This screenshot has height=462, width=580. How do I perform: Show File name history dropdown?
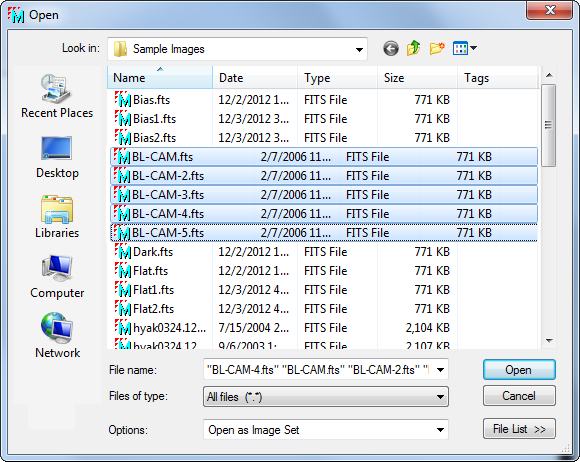[440, 370]
